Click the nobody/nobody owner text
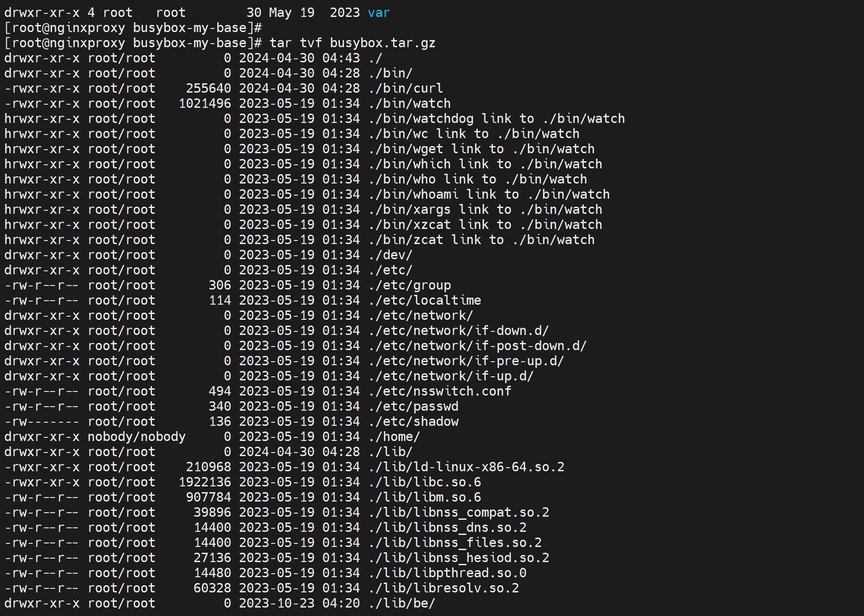This screenshot has width=864, height=616. point(136,437)
